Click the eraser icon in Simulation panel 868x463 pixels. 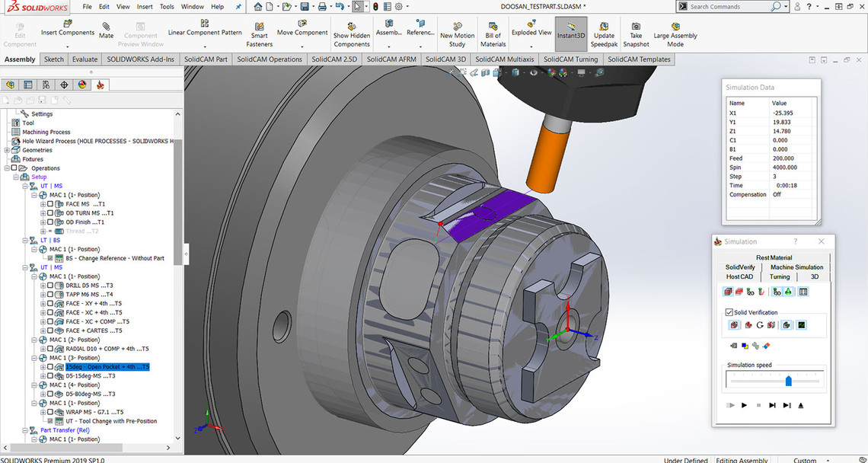tap(766, 346)
